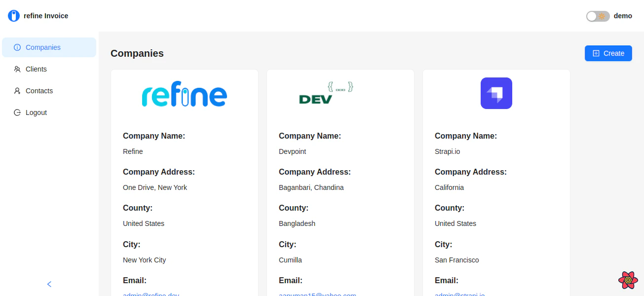Image resolution: width=644 pixels, height=296 pixels.
Task: Open the Refine company logo thumbnail
Action: [x=184, y=93]
